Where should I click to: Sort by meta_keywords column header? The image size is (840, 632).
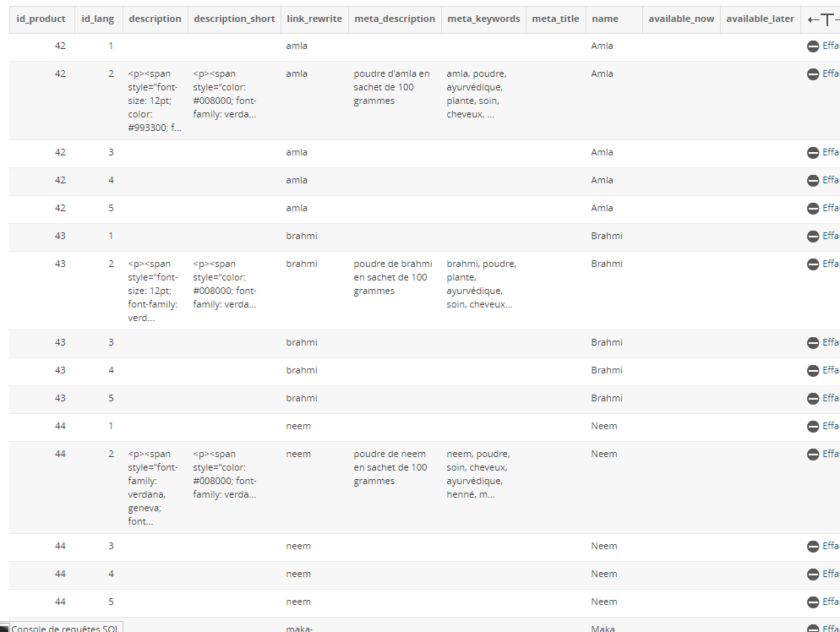click(x=483, y=19)
